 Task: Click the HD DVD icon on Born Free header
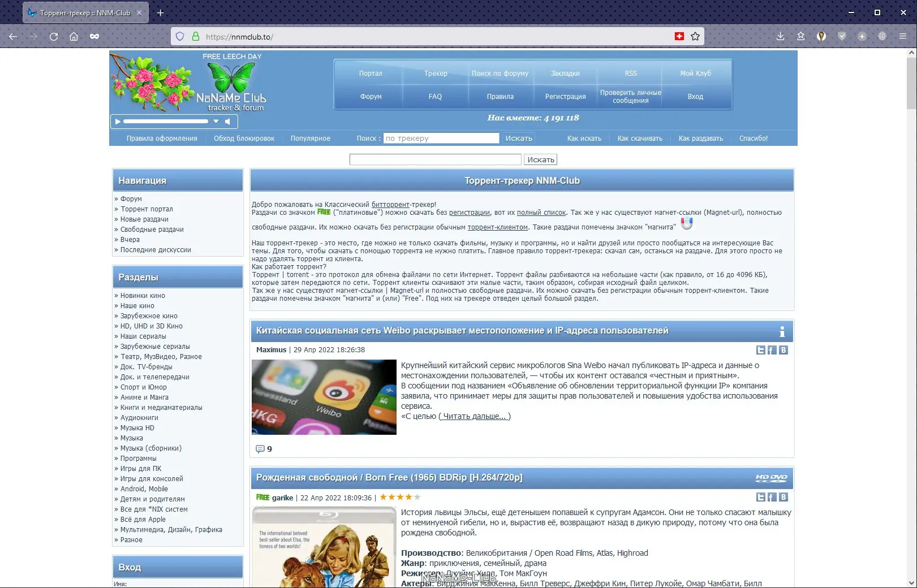771,478
